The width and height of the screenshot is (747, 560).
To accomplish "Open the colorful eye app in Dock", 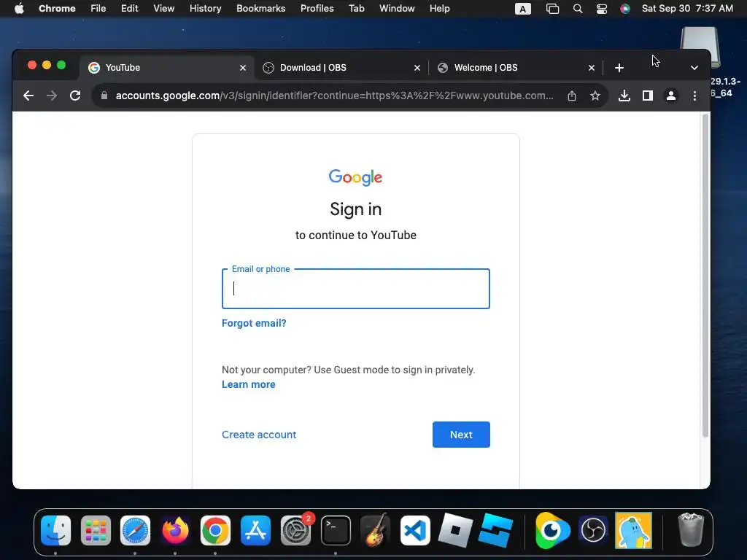I will click(553, 530).
